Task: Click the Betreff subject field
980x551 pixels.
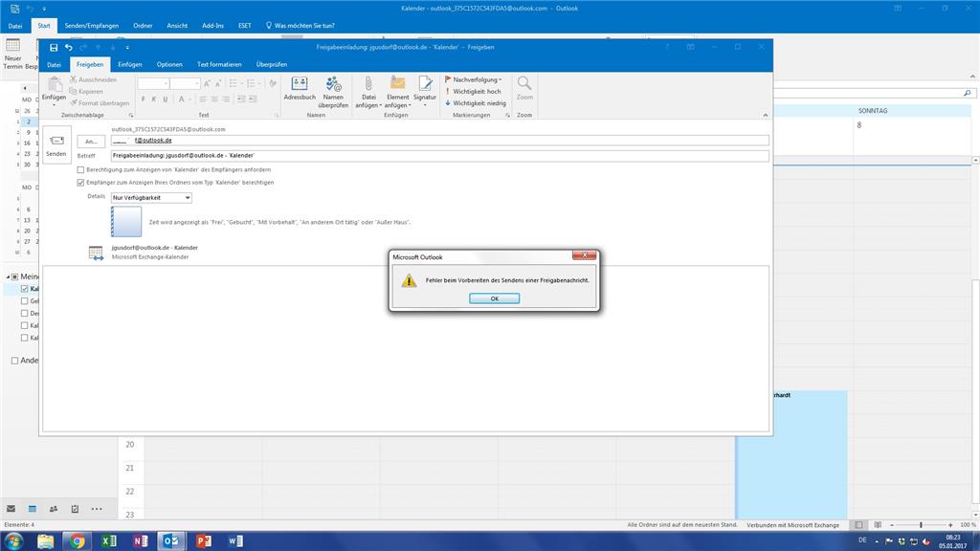Action: 439,156
